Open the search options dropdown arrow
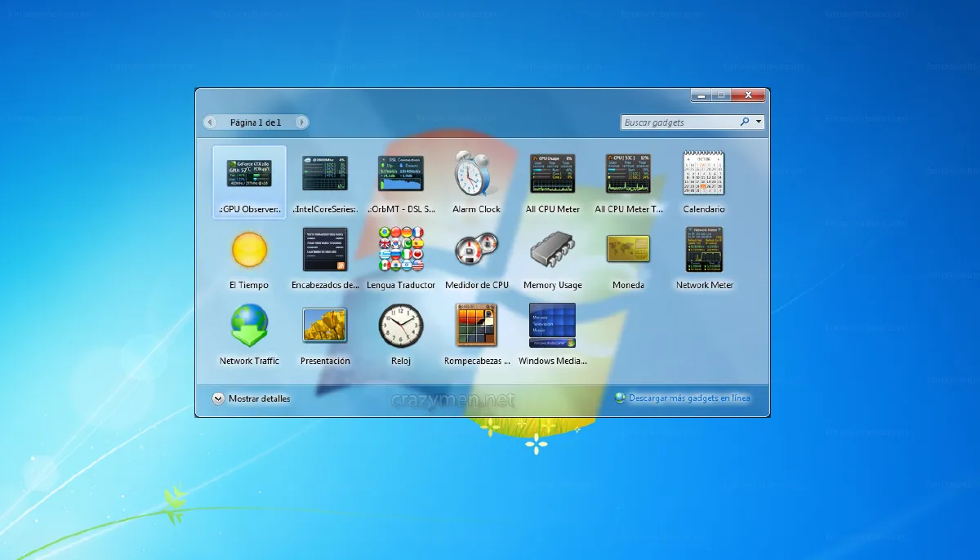The image size is (980, 560). click(759, 121)
